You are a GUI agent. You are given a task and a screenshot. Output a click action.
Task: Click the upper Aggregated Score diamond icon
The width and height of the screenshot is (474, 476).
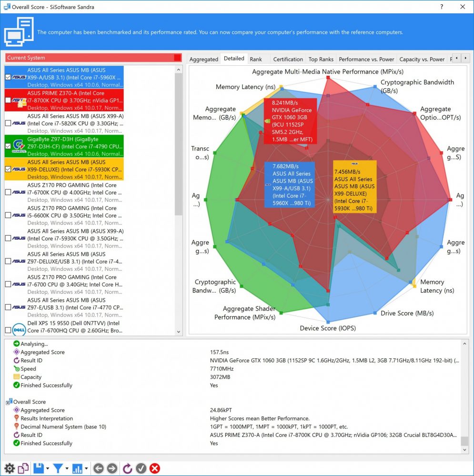[16, 352]
